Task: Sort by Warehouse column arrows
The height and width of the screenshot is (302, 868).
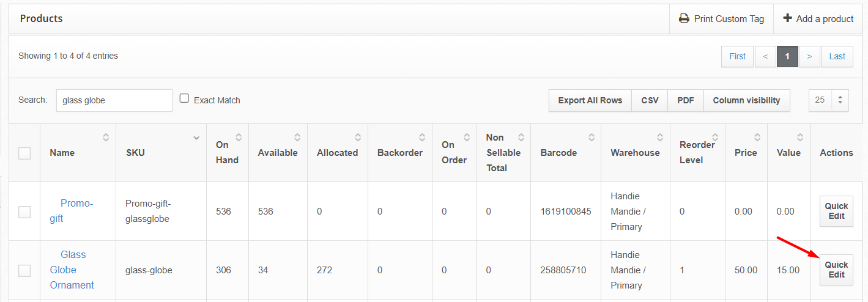Action: point(660,138)
